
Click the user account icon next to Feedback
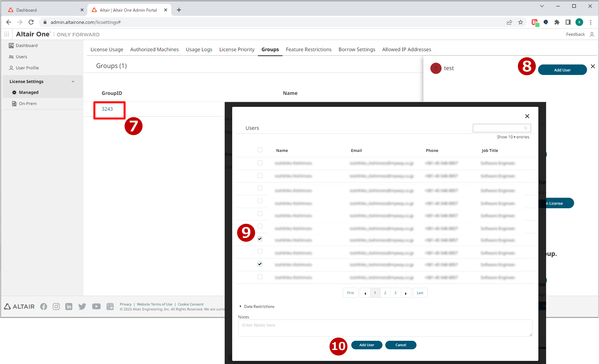[x=592, y=34]
